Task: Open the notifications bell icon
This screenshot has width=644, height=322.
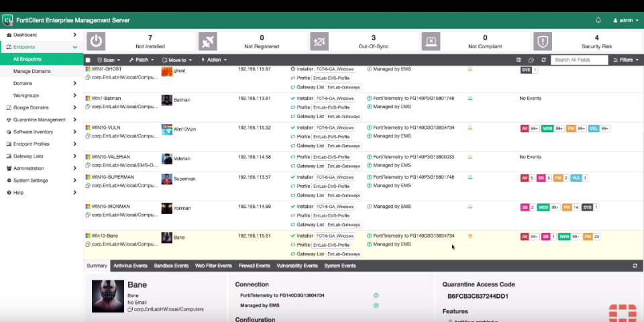Action: [x=598, y=20]
